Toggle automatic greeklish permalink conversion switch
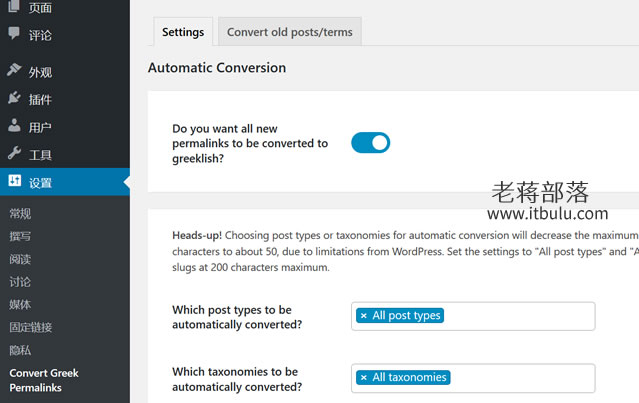Viewport: 639px width, 403px height. (370, 143)
